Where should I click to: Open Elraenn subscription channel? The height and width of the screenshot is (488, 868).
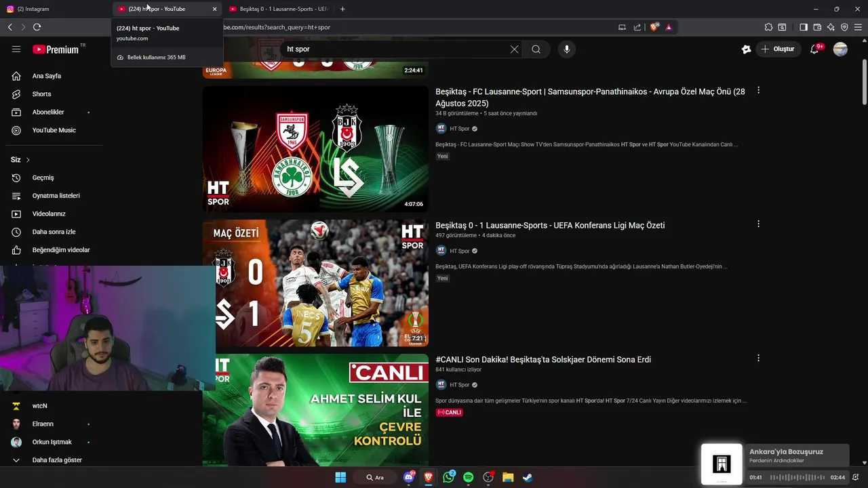43,424
